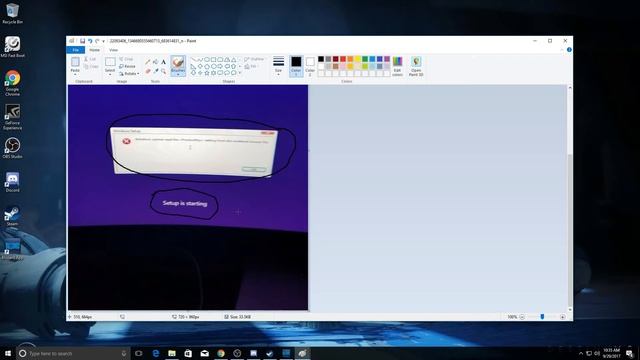Click the Brushes tool icon
This screenshot has width=640, height=360.
[x=178, y=62]
